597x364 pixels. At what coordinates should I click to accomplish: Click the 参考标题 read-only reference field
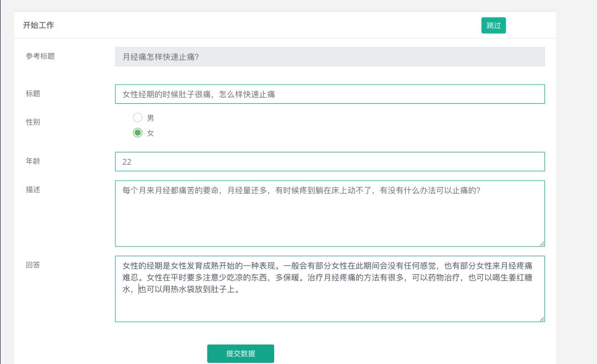pyautogui.click(x=329, y=57)
